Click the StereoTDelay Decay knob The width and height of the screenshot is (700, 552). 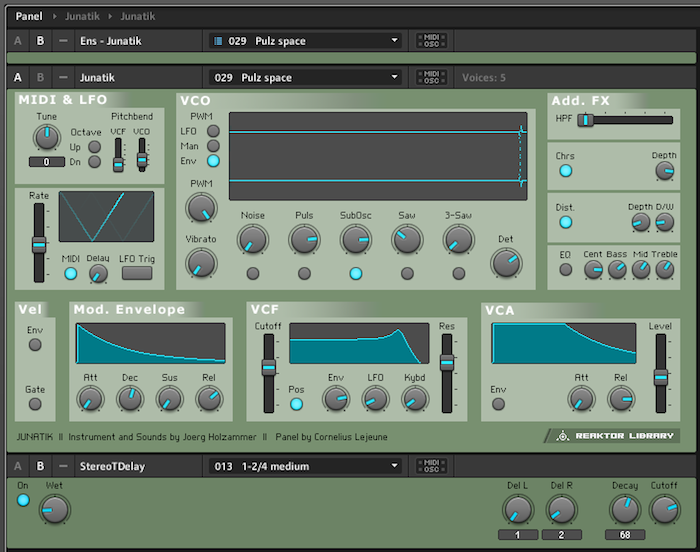tap(625, 510)
